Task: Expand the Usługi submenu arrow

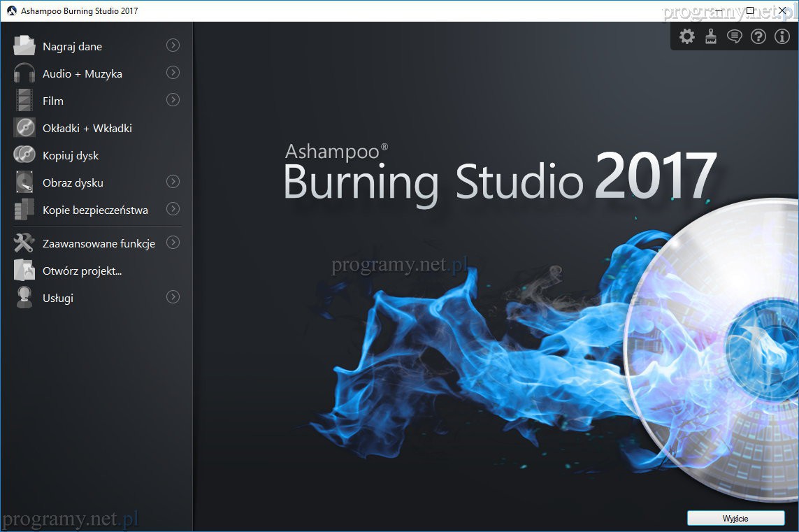Action: [173, 297]
